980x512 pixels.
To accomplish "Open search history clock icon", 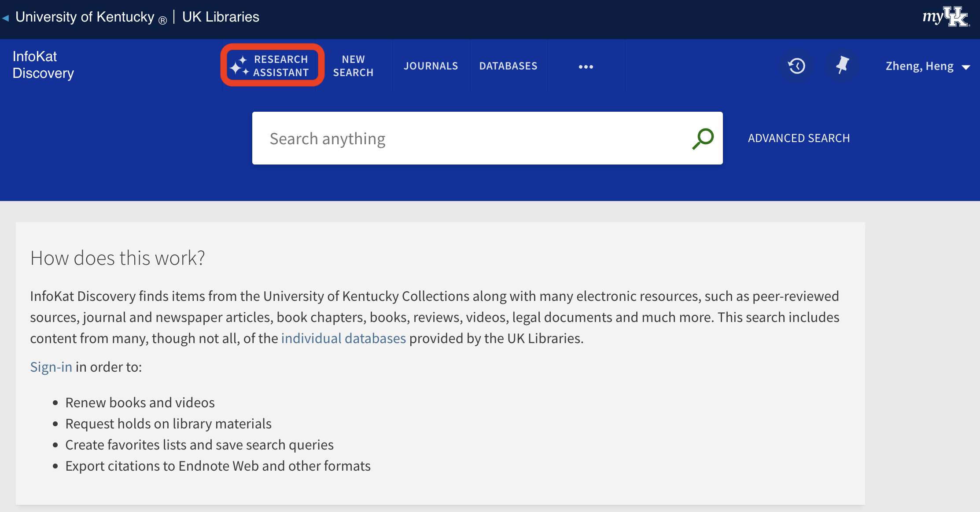I will click(796, 66).
